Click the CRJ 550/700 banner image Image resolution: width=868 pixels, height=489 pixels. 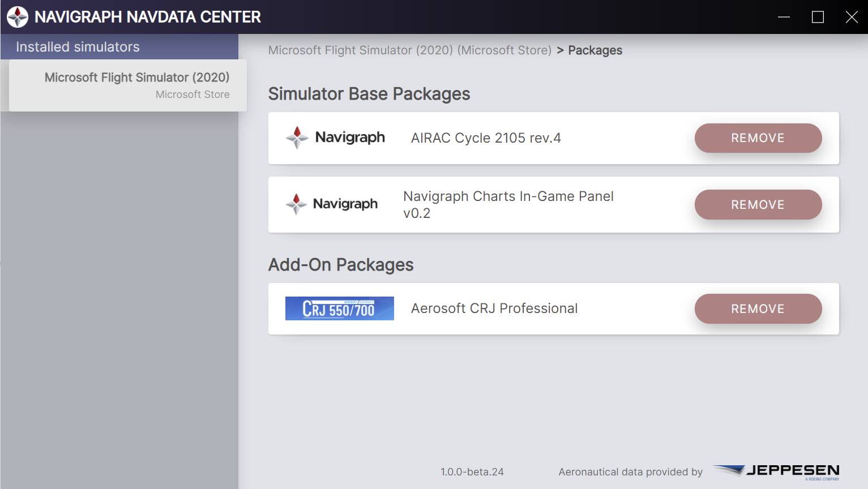(x=339, y=308)
